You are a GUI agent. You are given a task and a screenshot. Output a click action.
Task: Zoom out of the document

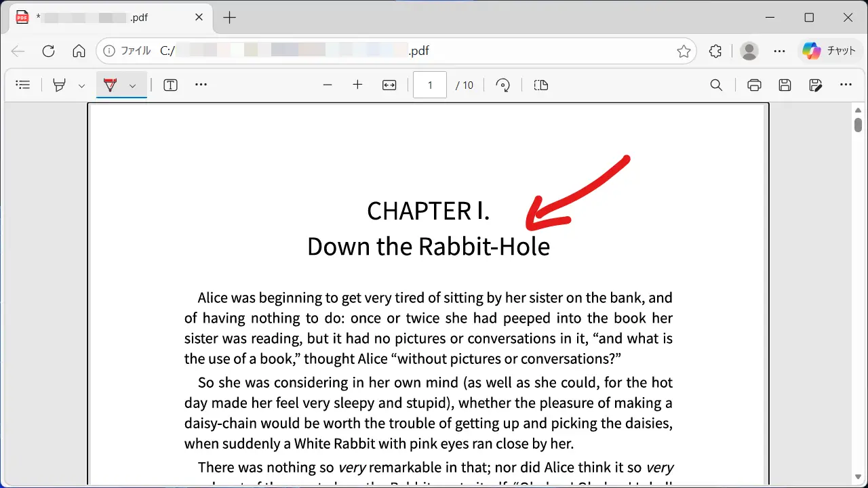point(328,85)
